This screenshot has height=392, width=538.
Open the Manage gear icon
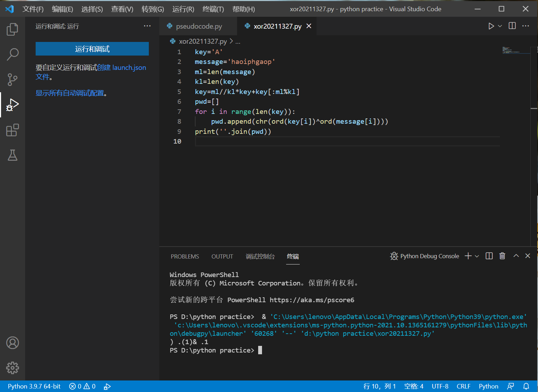pyautogui.click(x=12, y=368)
